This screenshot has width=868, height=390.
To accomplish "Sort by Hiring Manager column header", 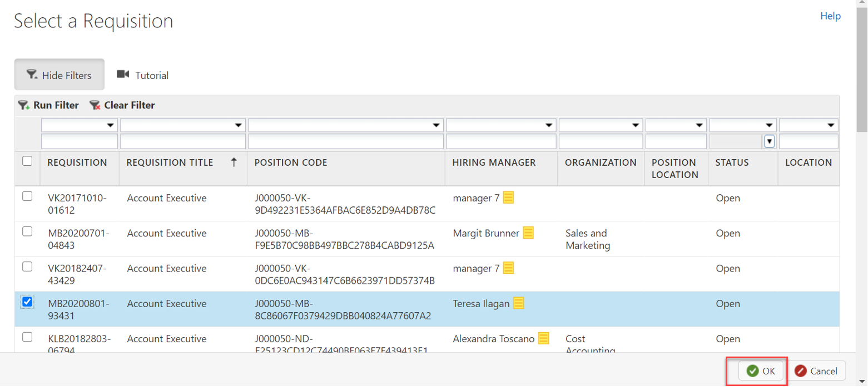I will (x=494, y=162).
